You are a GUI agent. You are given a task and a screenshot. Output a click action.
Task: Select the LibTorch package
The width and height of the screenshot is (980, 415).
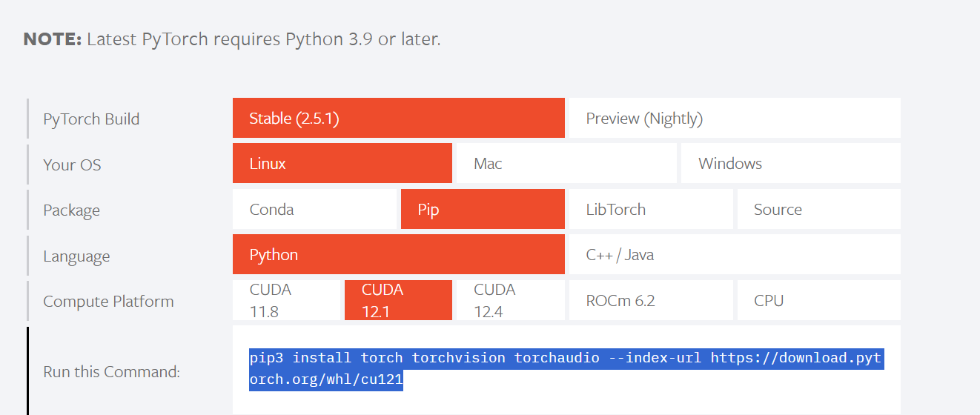(649, 210)
